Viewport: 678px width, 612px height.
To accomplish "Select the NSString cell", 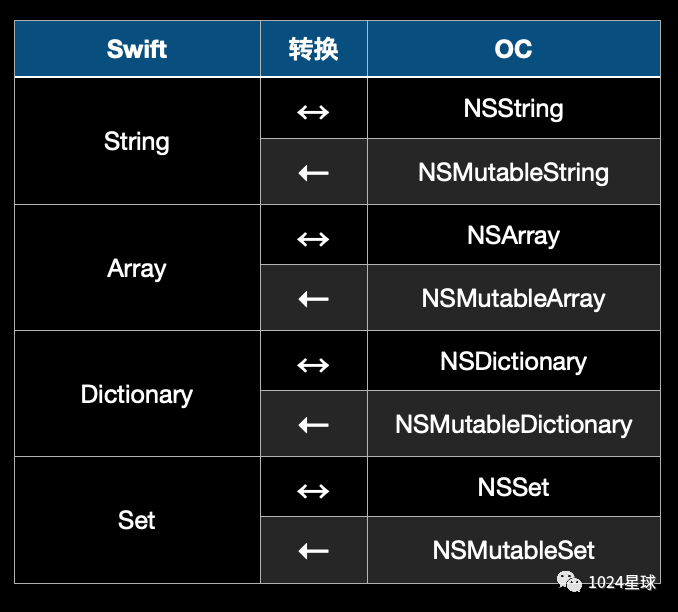I will (514, 108).
